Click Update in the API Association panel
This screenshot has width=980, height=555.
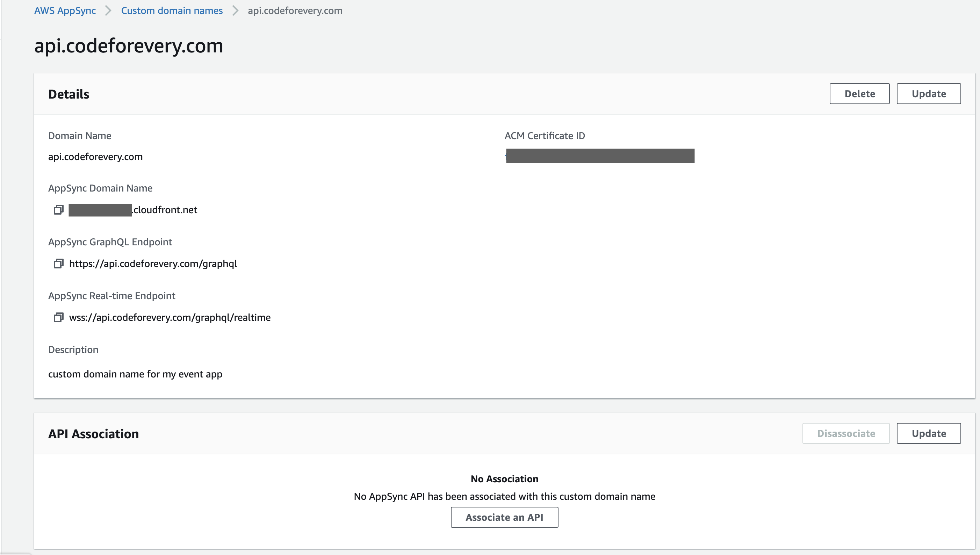point(929,433)
